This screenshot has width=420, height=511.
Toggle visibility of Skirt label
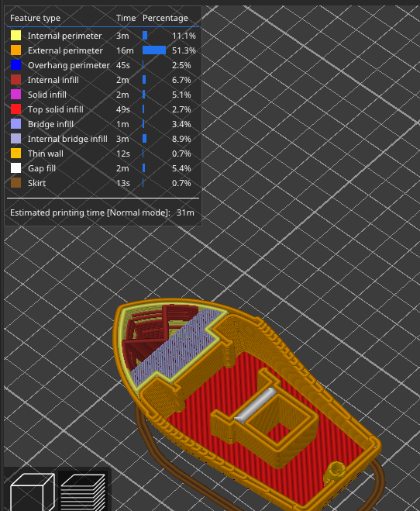click(x=36, y=183)
